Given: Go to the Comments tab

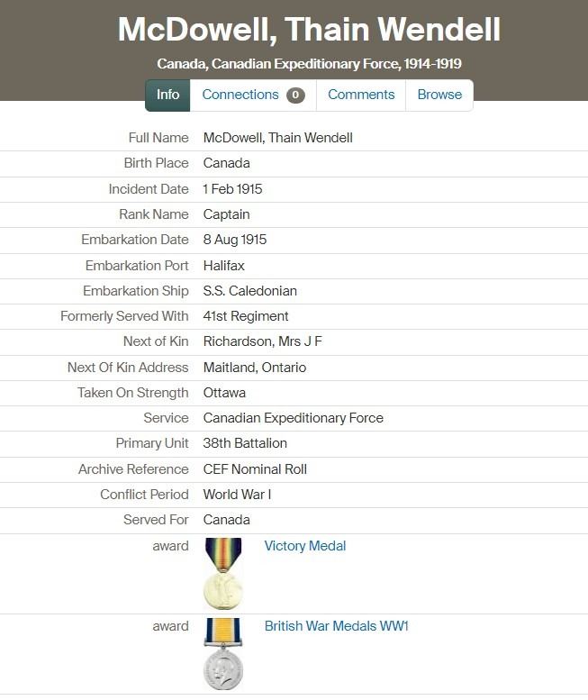Looking at the screenshot, I should tap(361, 95).
